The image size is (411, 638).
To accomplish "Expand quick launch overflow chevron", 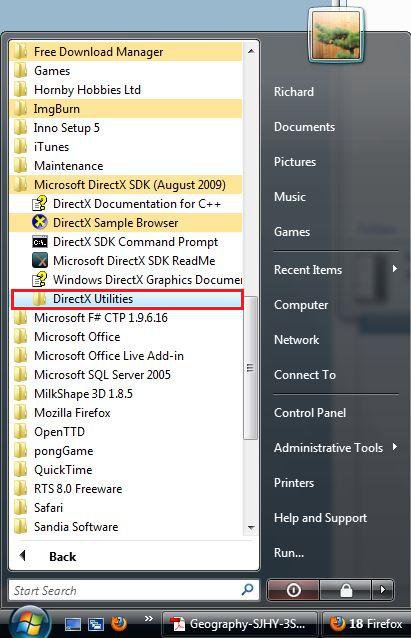I will click(x=149, y=618).
